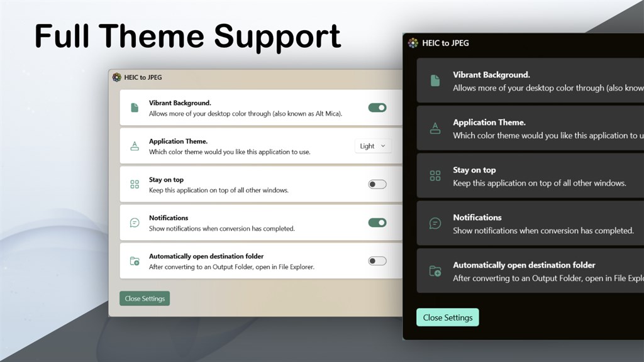This screenshot has width=644, height=362.
Task: Click the Stay on top grid icon in dark window
Action: 435,176
